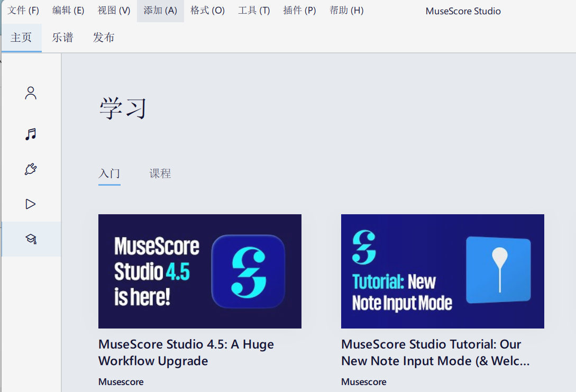The height and width of the screenshot is (392, 576).
Task: Open the 文件 (F) menu
Action: 22,10
